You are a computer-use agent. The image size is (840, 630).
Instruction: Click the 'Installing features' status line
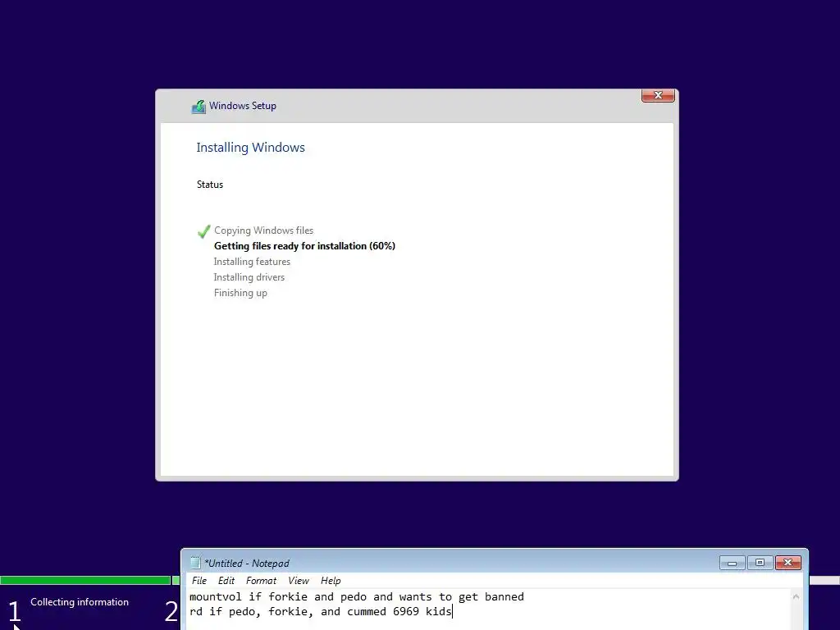tap(252, 262)
